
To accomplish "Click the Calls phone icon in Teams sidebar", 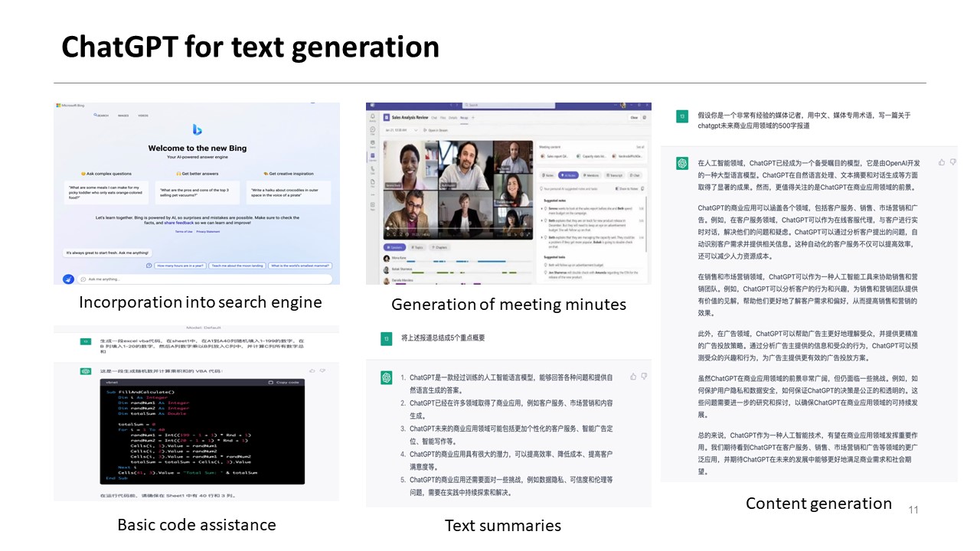I will coord(373,171).
